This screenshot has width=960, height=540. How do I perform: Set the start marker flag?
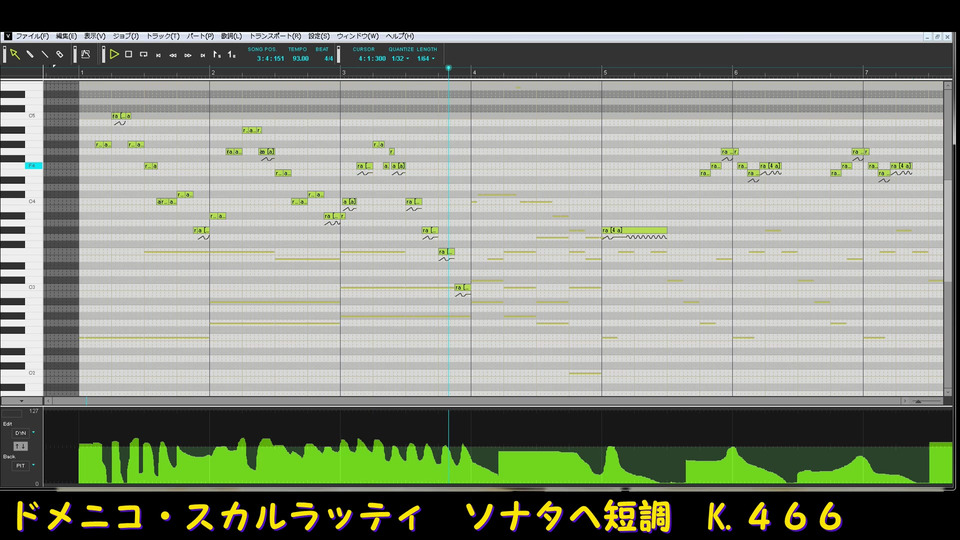click(217, 54)
